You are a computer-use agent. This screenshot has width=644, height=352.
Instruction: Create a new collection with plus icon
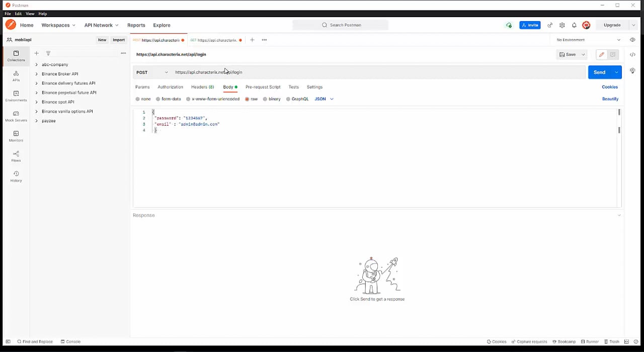tap(36, 53)
